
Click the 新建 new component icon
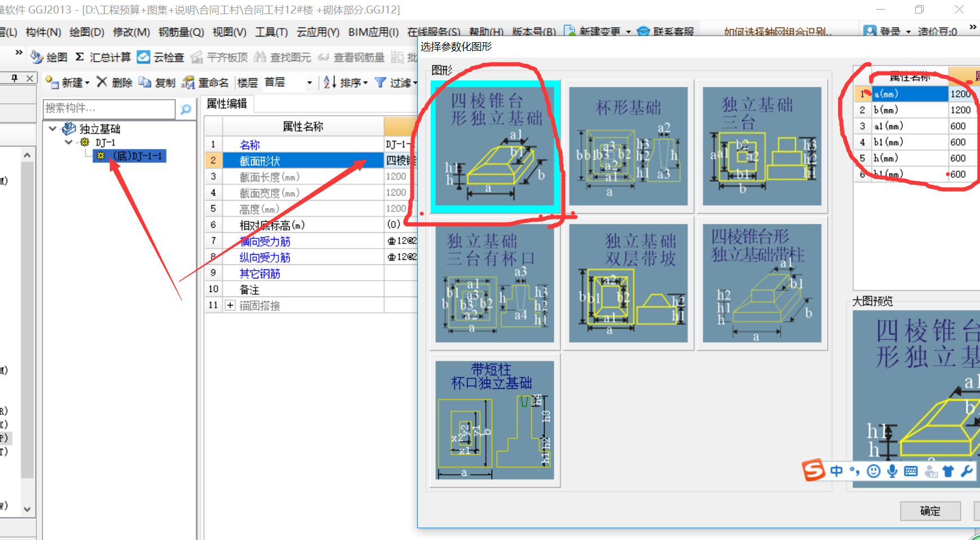coord(52,82)
